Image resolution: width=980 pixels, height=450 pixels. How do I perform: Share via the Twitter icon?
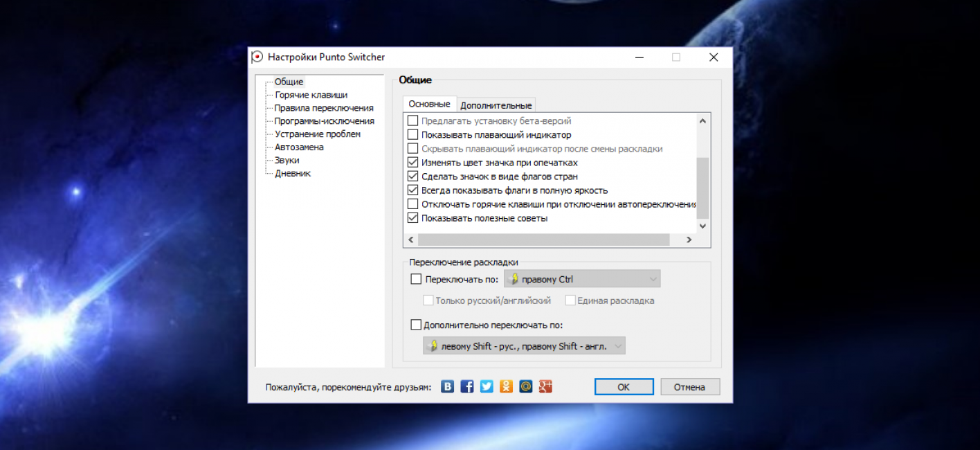[x=487, y=386]
